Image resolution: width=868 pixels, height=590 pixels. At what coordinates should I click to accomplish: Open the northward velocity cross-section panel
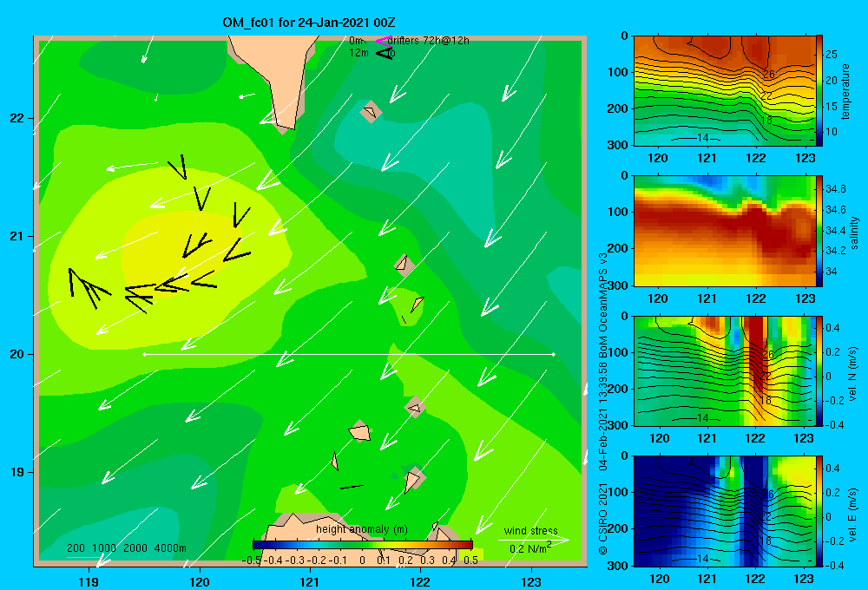724,370
